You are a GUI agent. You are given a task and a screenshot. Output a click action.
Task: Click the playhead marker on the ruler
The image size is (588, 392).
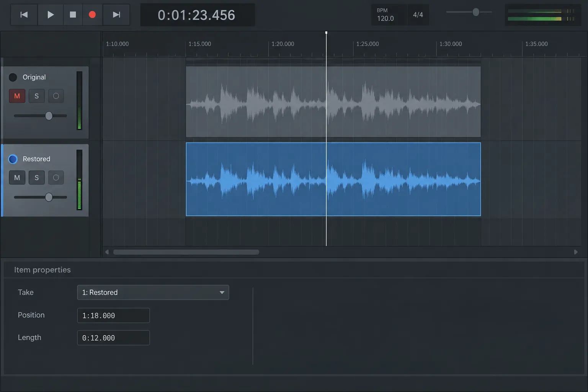326,33
